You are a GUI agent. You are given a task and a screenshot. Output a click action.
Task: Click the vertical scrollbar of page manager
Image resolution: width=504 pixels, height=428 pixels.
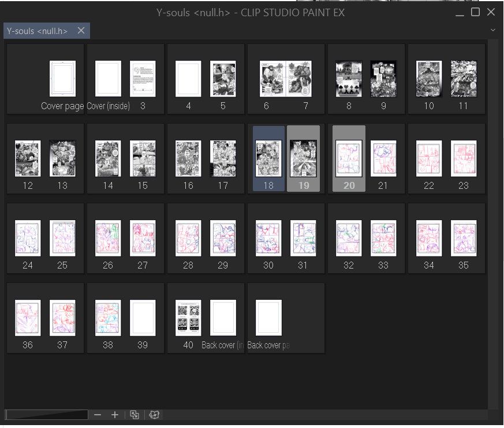[x=492, y=224]
